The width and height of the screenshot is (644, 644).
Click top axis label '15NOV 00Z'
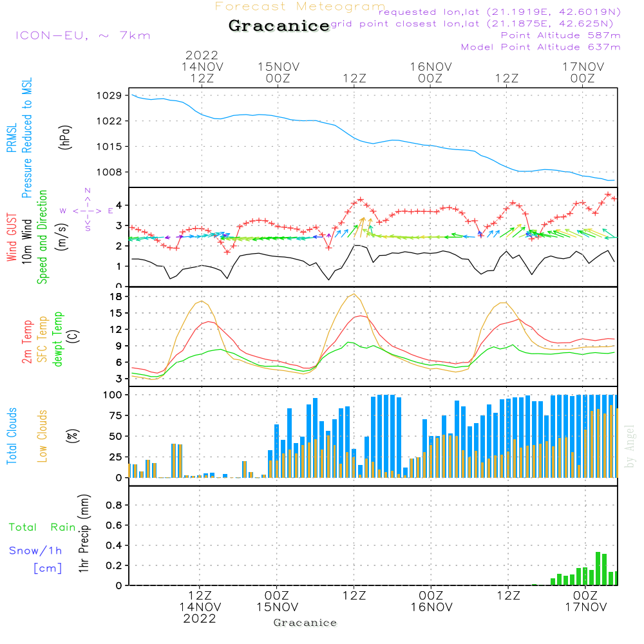coord(278,72)
